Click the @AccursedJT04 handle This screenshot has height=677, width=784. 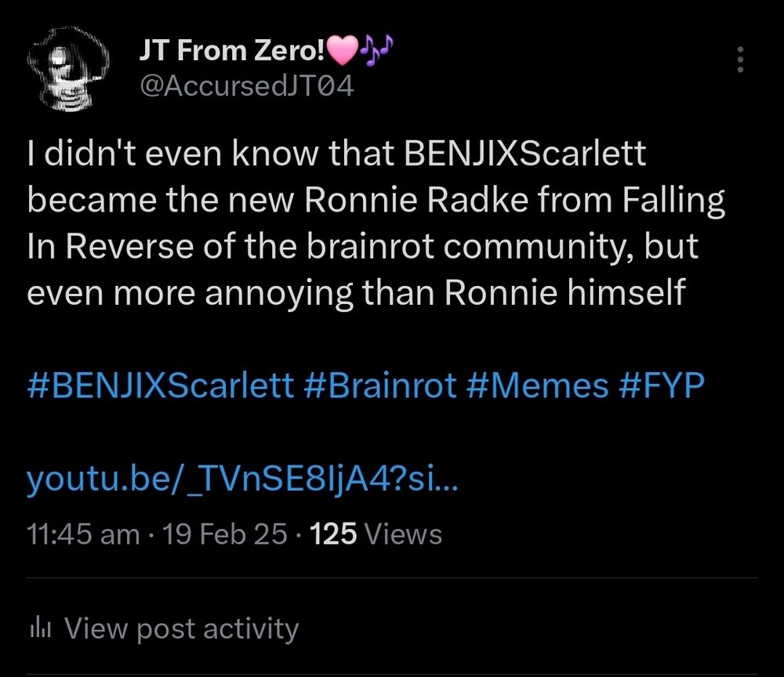click(x=245, y=86)
